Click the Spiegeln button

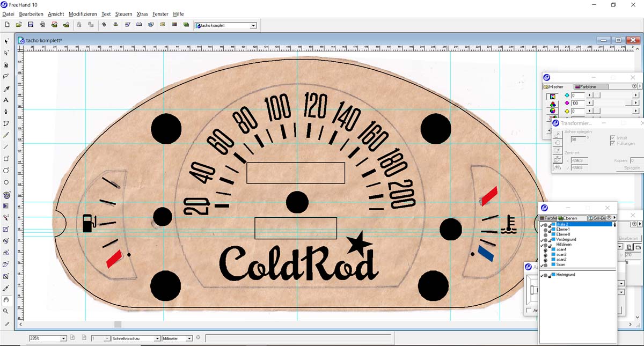tap(632, 168)
